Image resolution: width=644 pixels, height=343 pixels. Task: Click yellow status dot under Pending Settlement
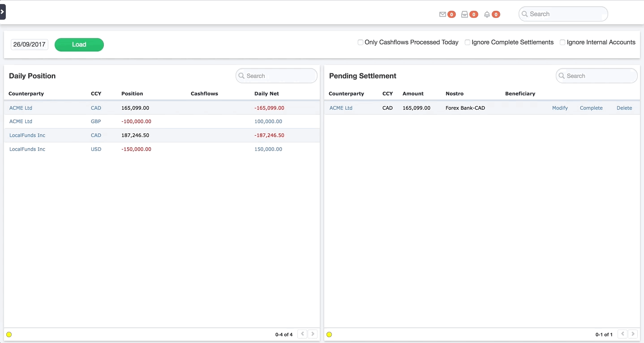329,334
